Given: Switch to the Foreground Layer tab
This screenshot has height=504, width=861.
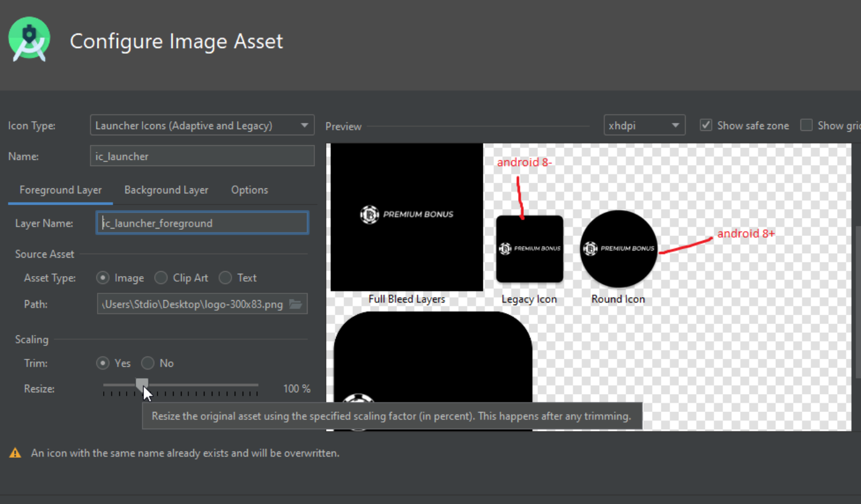Looking at the screenshot, I should click(61, 190).
